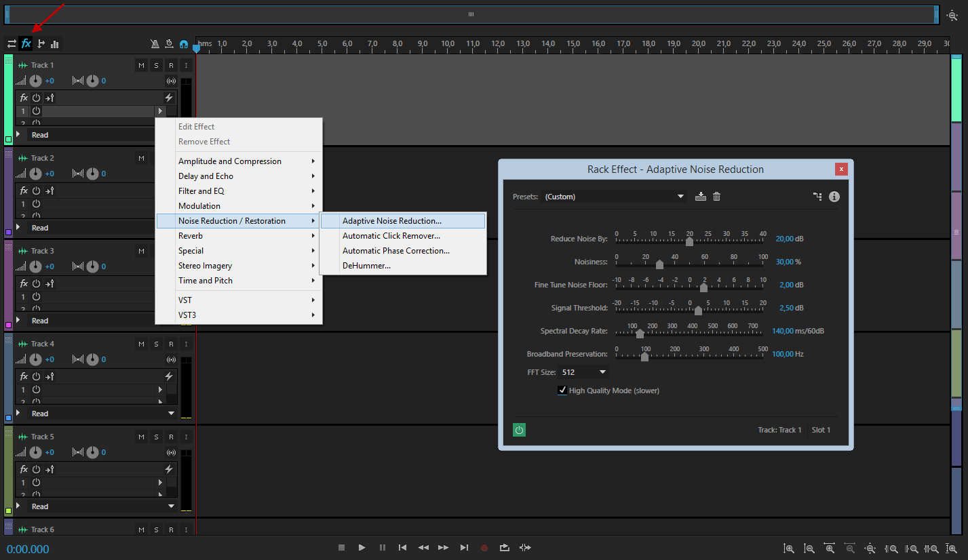The width and height of the screenshot is (968, 560).
Task: Expand Track 4 Read automation dropdown
Action: pos(171,414)
